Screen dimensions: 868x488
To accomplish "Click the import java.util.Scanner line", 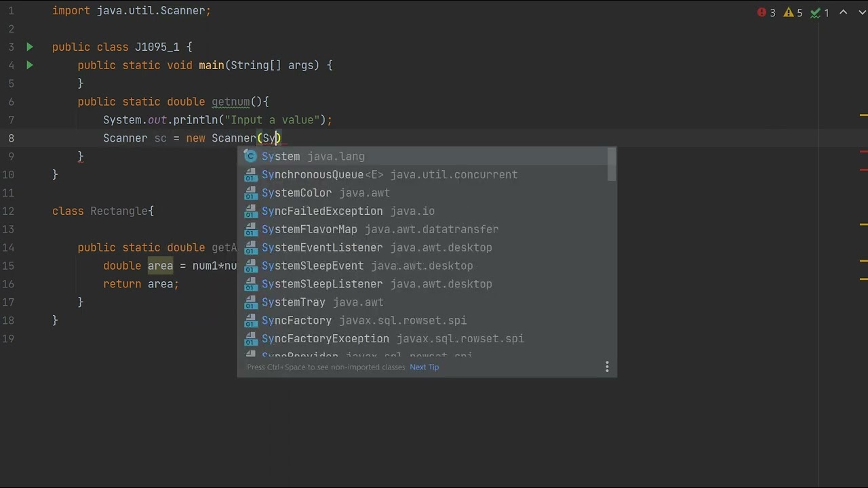I will (132, 11).
